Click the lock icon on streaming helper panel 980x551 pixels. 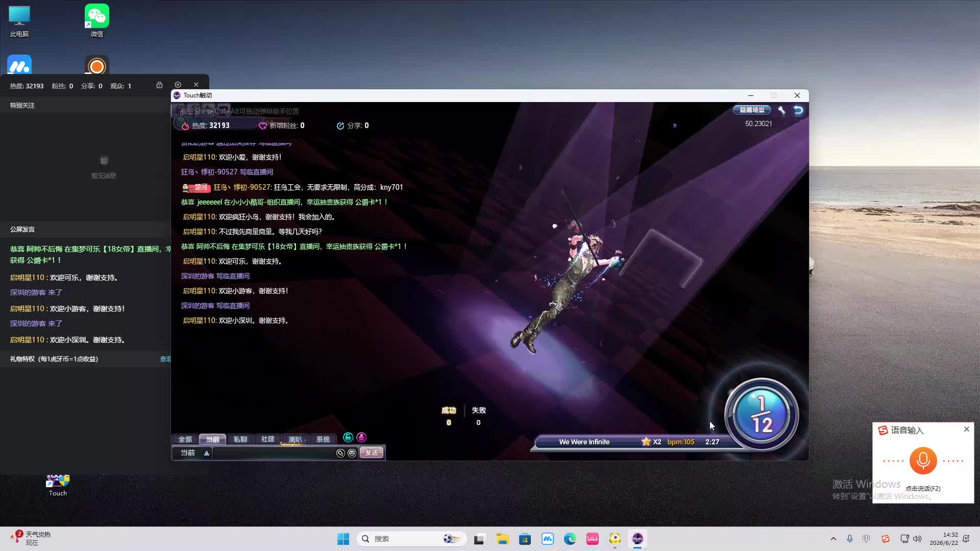pos(159,85)
